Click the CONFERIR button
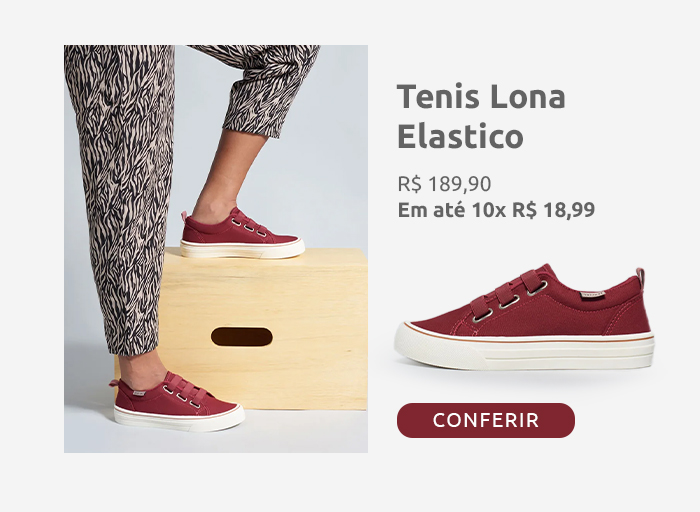 tap(486, 420)
